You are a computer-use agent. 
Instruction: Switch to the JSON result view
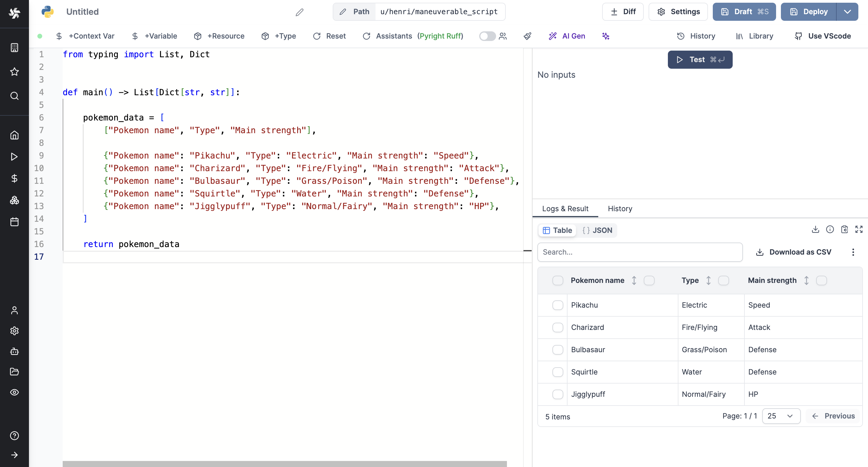[x=597, y=230]
